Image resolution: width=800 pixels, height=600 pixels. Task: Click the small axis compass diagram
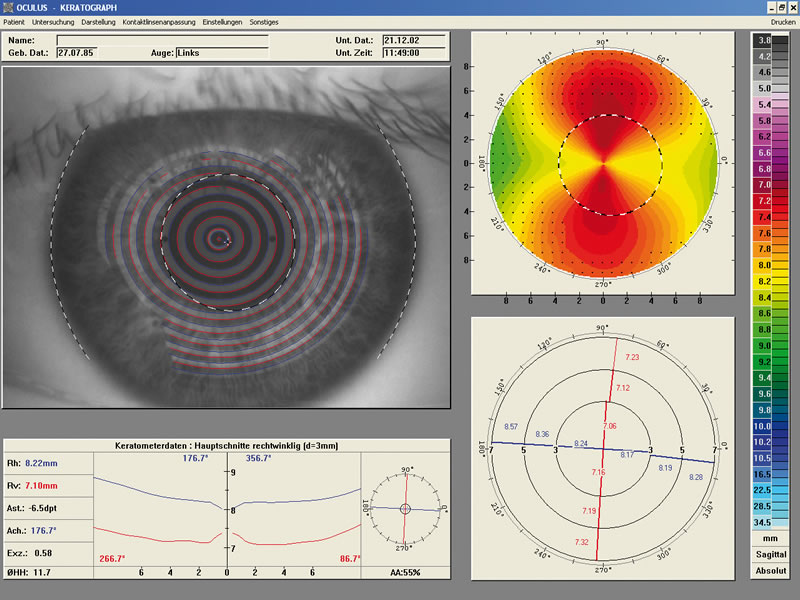[405, 509]
